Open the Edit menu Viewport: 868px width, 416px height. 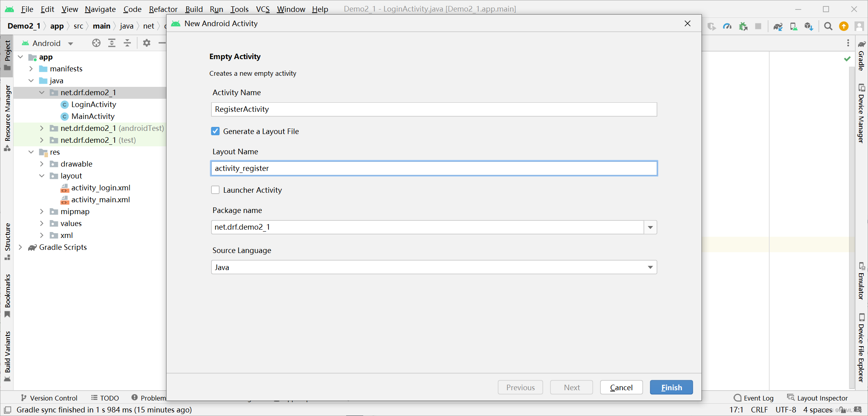47,9
